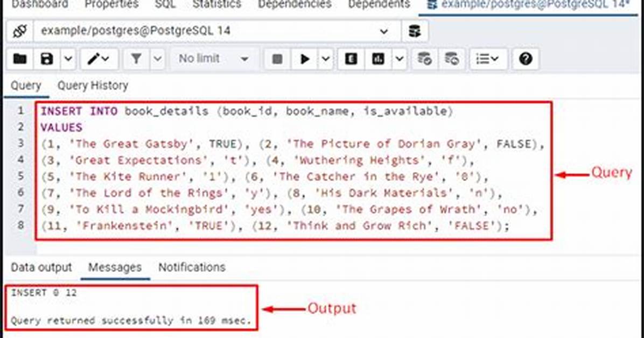Open the new database connection icon
644x338 pixels.
tap(415, 31)
